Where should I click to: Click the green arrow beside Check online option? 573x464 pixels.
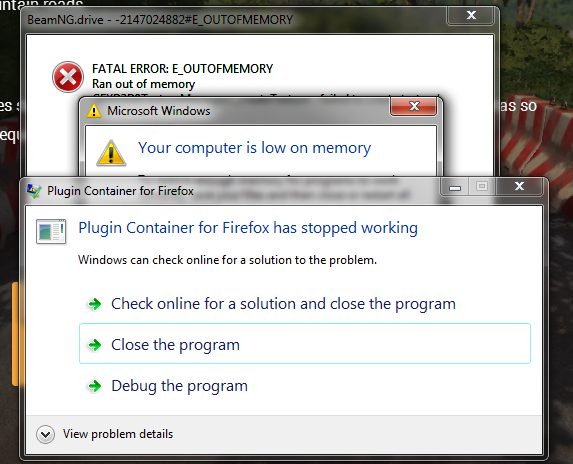pos(95,304)
